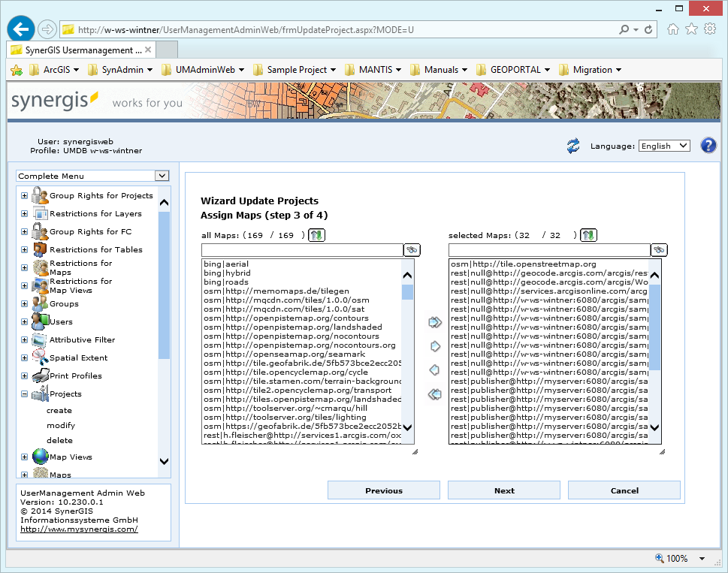Click the single right arrow to add map
The height and width of the screenshot is (573, 728).
(x=434, y=346)
